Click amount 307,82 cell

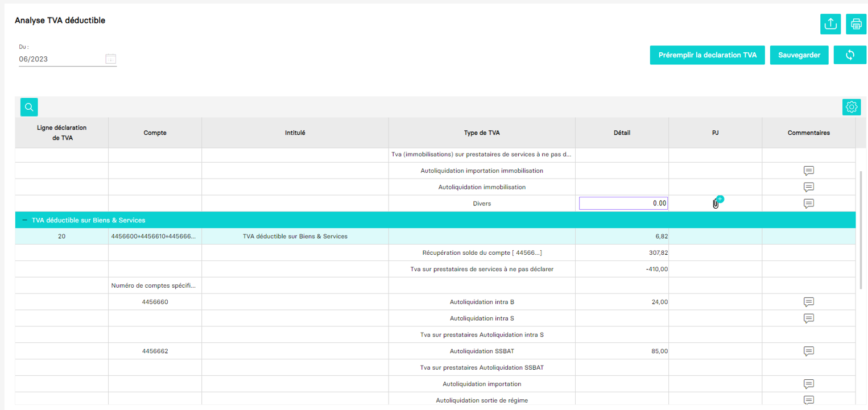[x=622, y=252]
